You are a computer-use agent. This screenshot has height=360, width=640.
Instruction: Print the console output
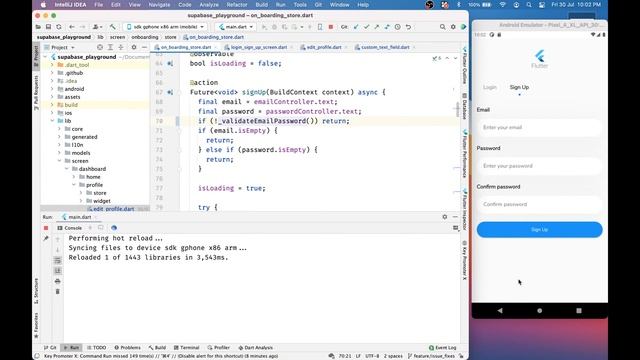click(58, 281)
